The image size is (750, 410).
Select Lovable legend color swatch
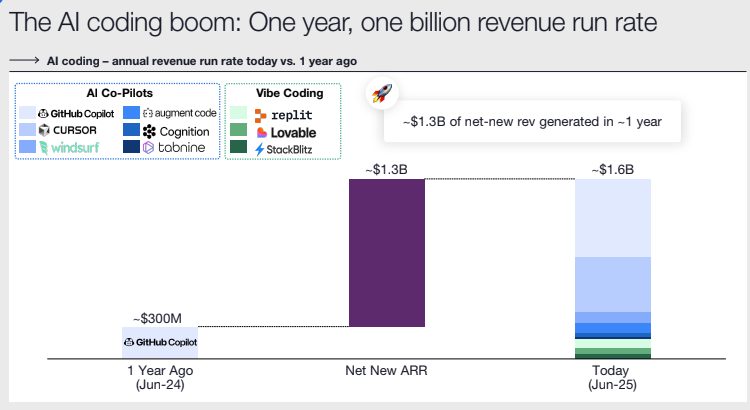pyautogui.click(x=238, y=130)
